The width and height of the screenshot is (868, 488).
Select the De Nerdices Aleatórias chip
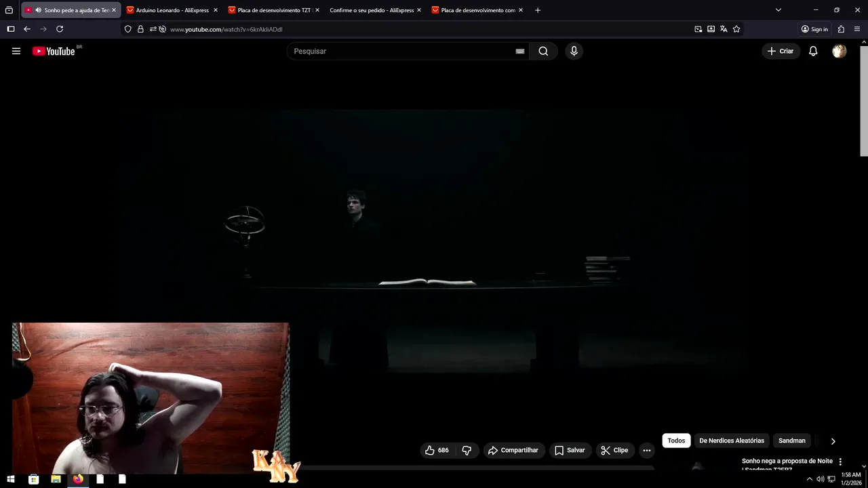point(732,441)
